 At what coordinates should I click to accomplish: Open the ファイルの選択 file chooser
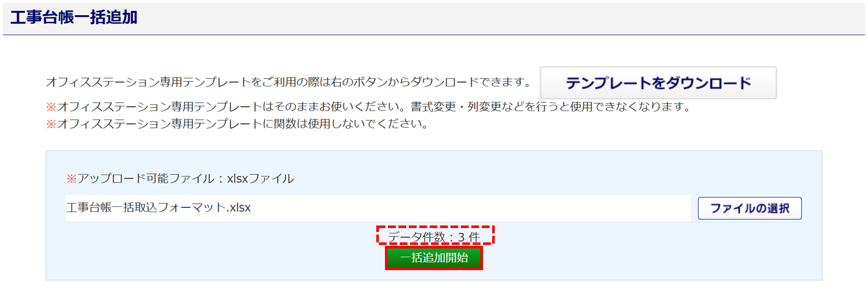pos(750,209)
